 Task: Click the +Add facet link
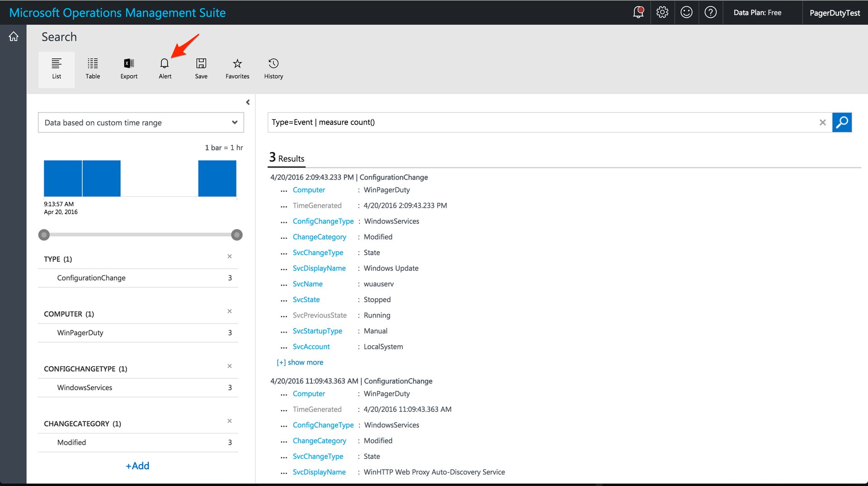pyautogui.click(x=137, y=466)
